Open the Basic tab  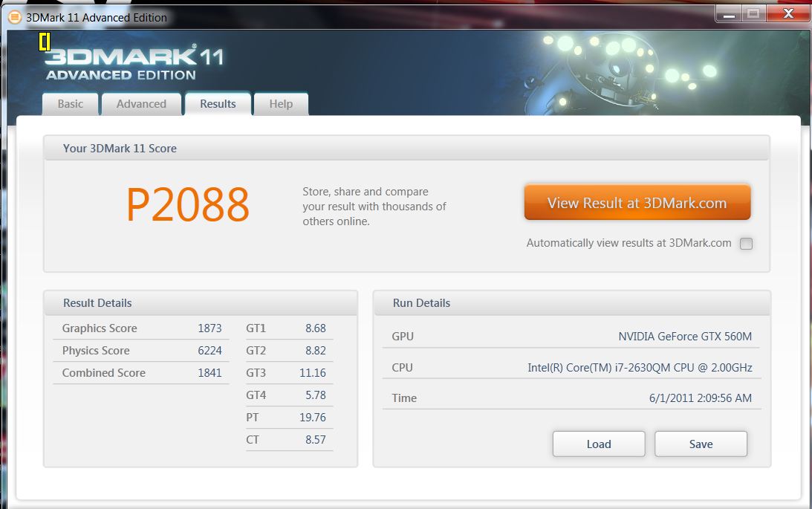click(x=71, y=104)
